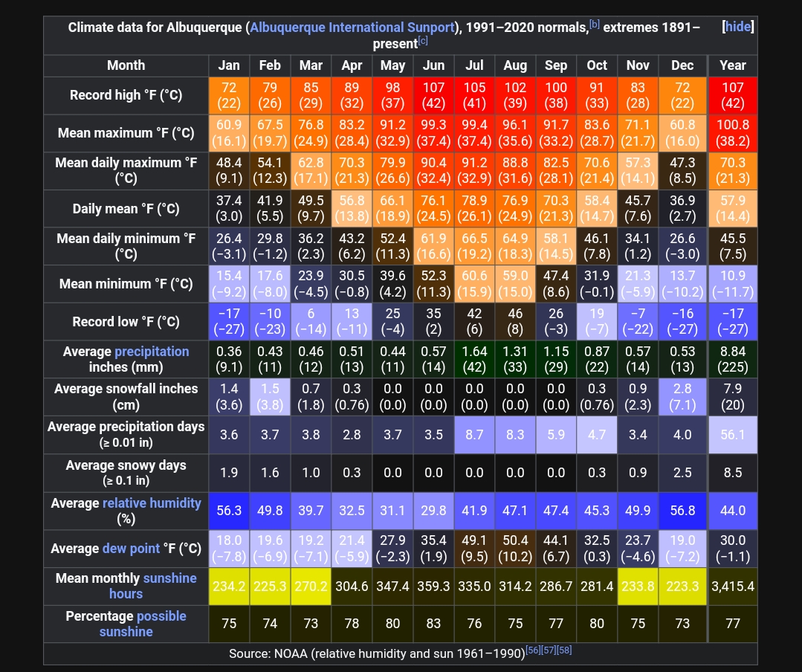Select yearly precipitation cell 8.84 (225)

tap(732, 359)
